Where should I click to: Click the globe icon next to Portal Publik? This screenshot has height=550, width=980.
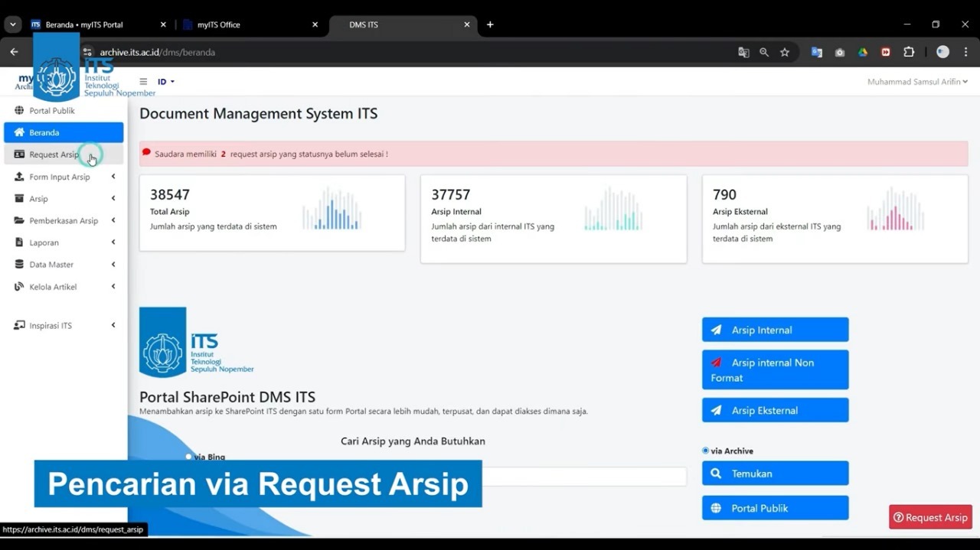coord(19,111)
